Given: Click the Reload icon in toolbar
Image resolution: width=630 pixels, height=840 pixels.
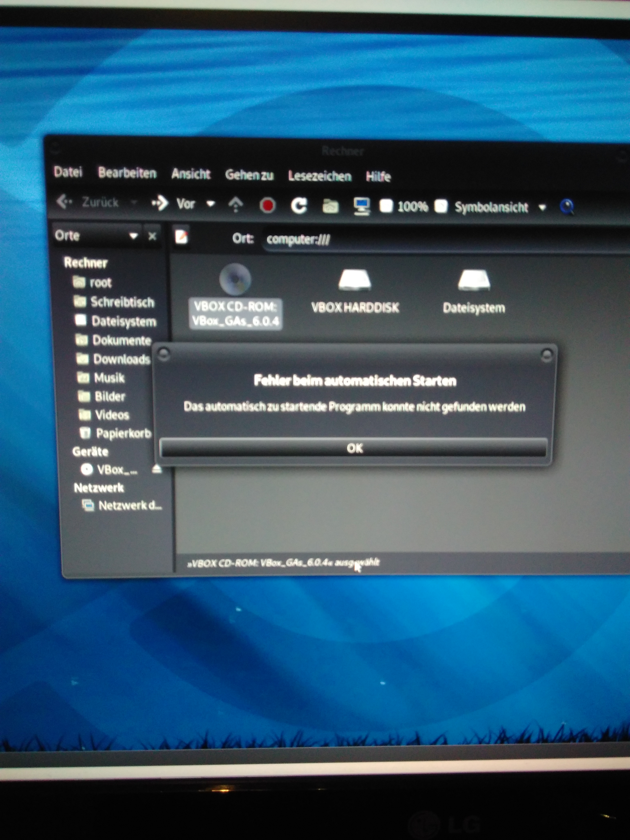Looking at the screenshot, I should pos(298,206).
